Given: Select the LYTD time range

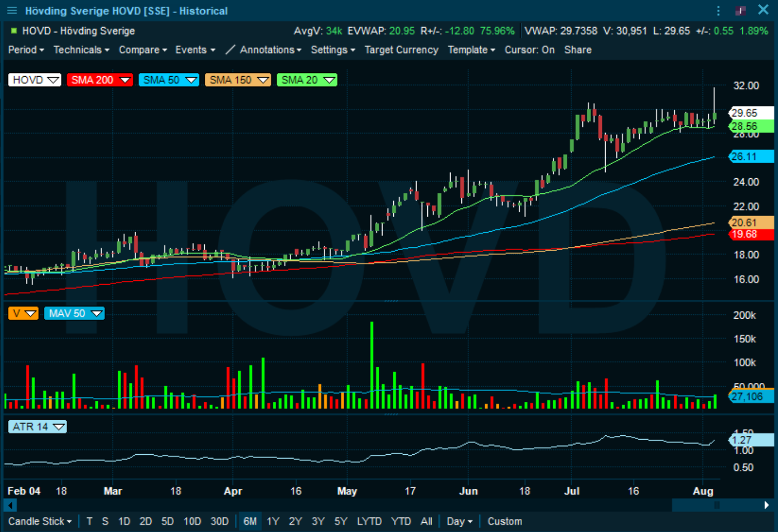Looking at the screenshot, I should 370,521.
